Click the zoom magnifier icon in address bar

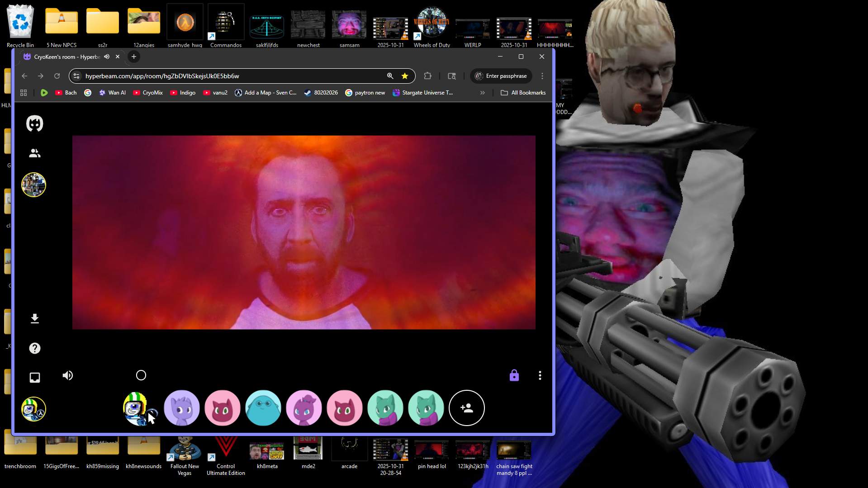[x=390, y=76]
